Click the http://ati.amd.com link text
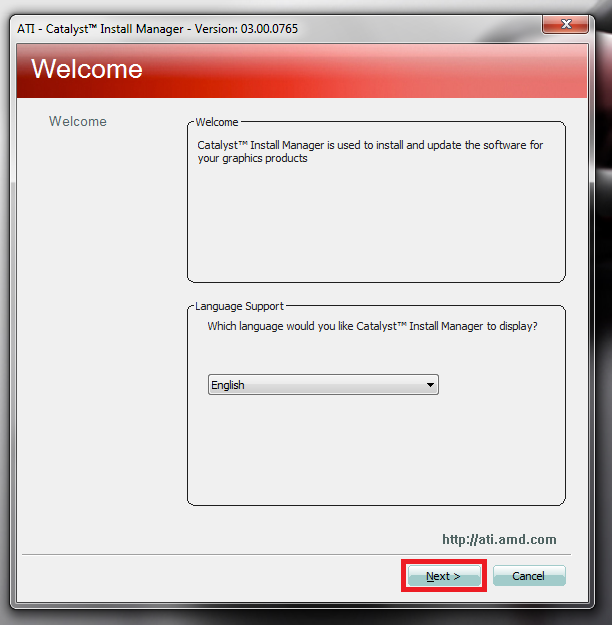Screen dimensions: 612x625 (x=499, y=539)
